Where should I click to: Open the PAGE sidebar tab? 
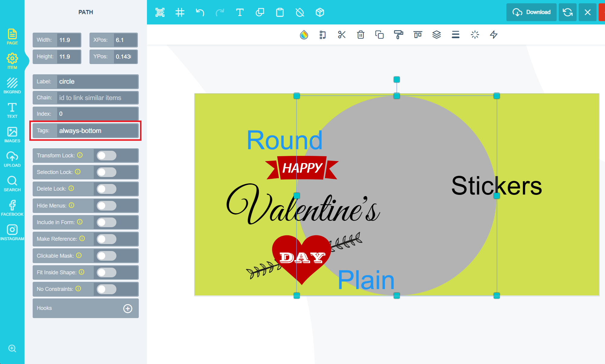12,37
